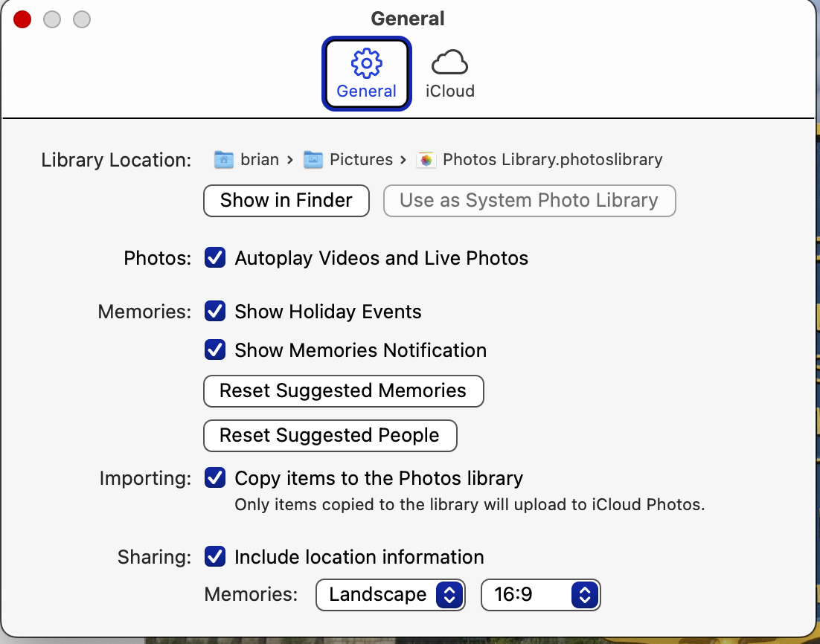The height and width of the screenshot is (644, 820).
Task: Toggle Include location information checkbox
Action: point(215,557)
